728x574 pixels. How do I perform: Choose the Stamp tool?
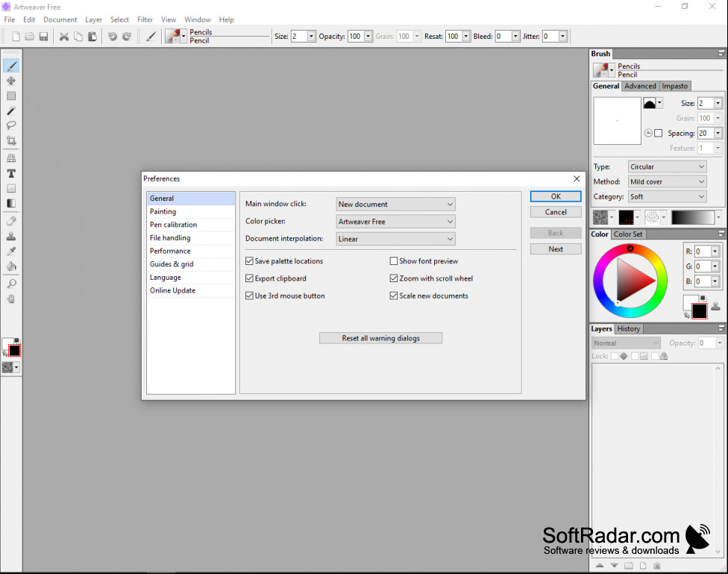click(x=11, y=236)
